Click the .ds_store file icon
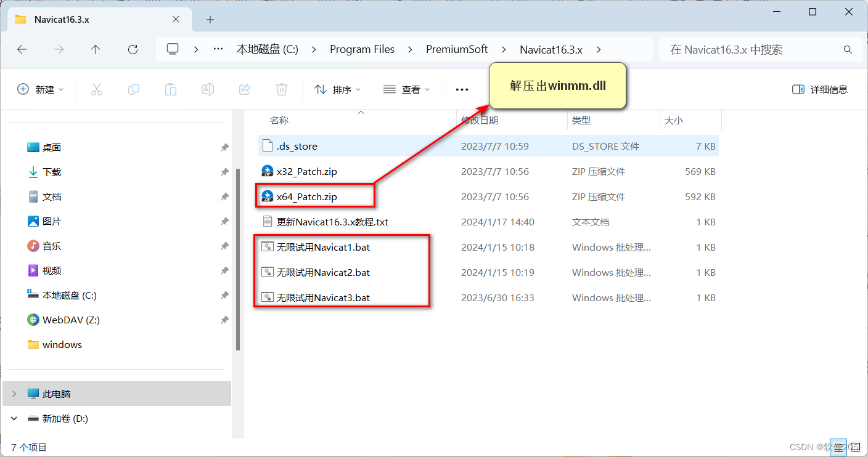Screen dimensions: 868x457 click(268, 146)
